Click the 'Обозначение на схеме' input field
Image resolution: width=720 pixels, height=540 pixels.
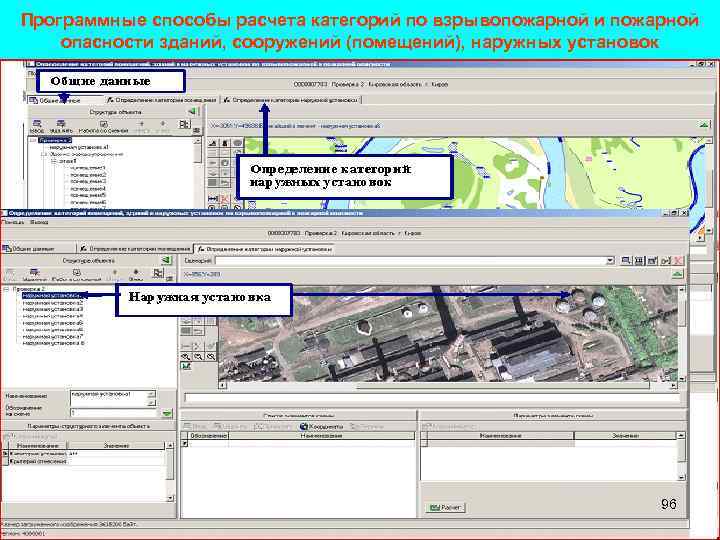(114, 413)
